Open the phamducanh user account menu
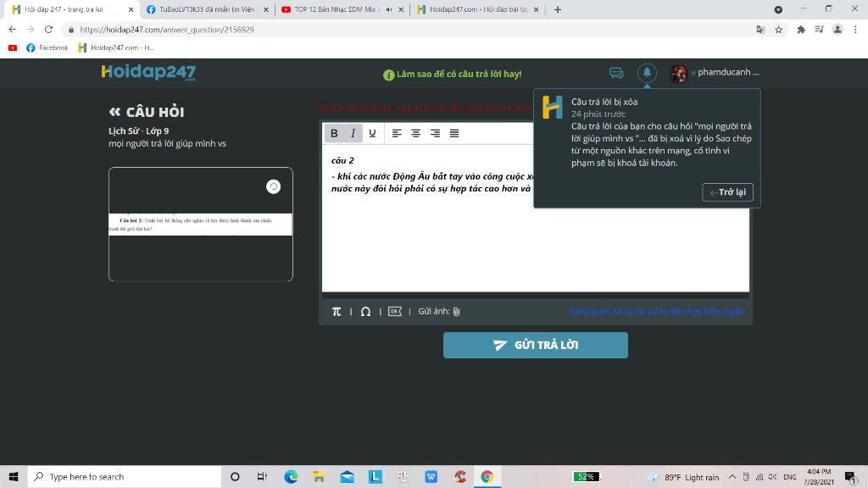 click(x=715, y=73)
